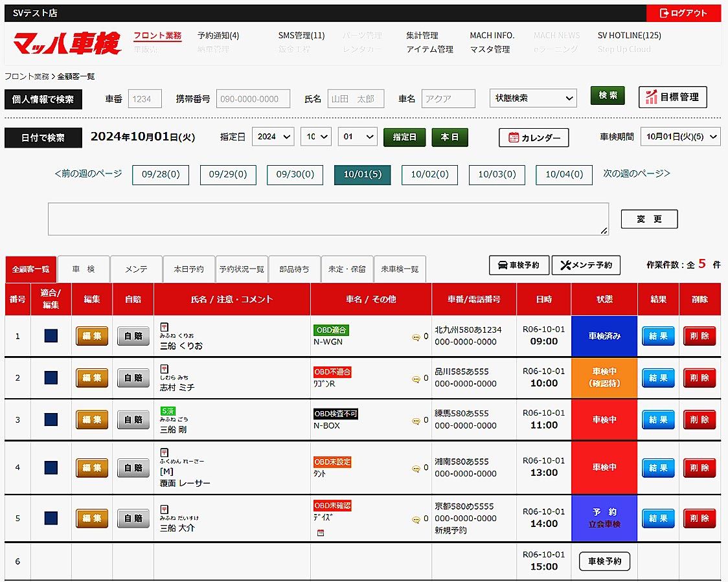Open the year dropdown showing 2024

coord(273,137)
